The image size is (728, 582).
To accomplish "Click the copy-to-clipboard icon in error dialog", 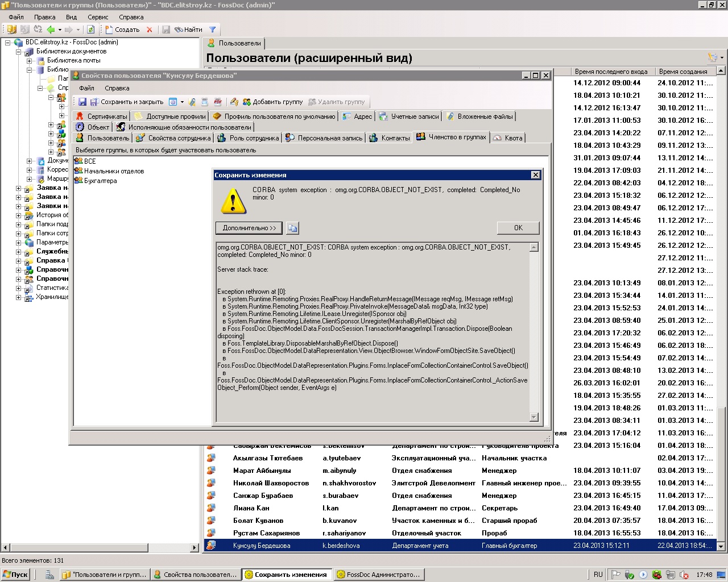I will pos(292,228).
